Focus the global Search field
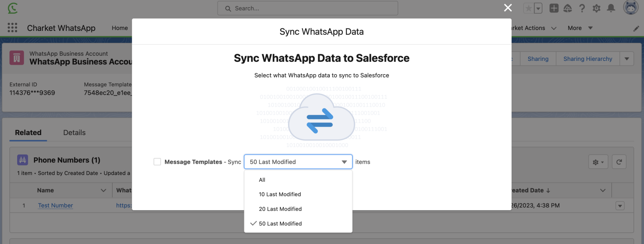 tap(308, 8)
